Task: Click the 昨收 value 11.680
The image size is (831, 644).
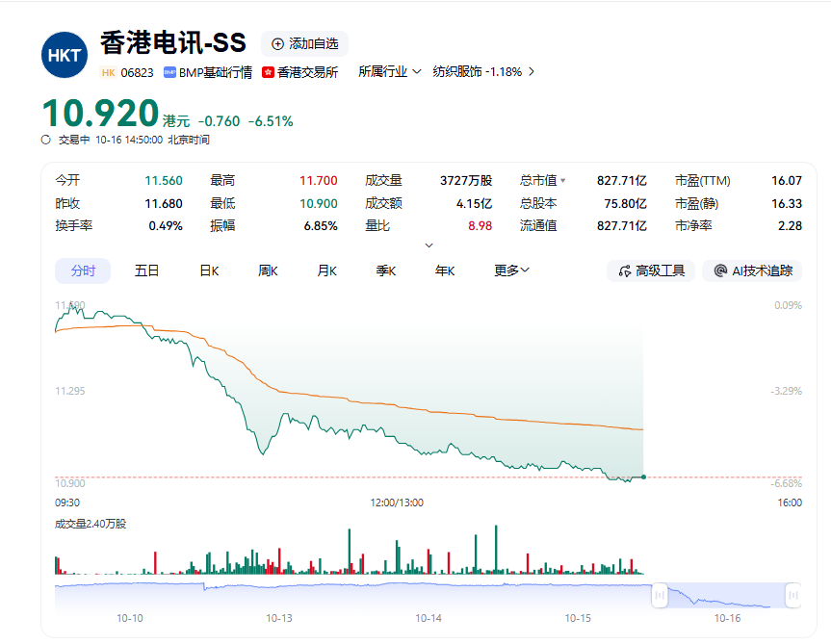Action: [164, 204]
